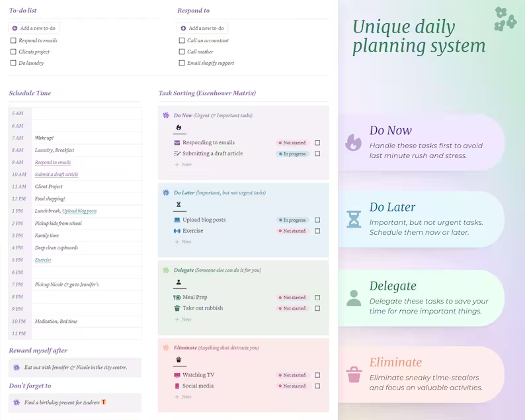This screenshot has height=420, width=525.
Task: Click the trash bin icon on the Eliminate card
Action: 354,375
